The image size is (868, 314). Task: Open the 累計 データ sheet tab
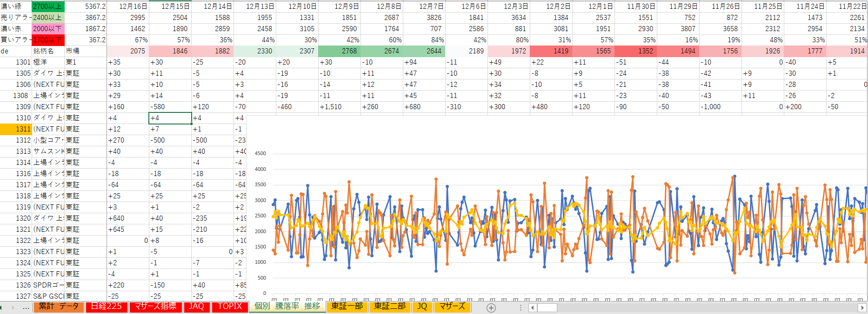59,307
